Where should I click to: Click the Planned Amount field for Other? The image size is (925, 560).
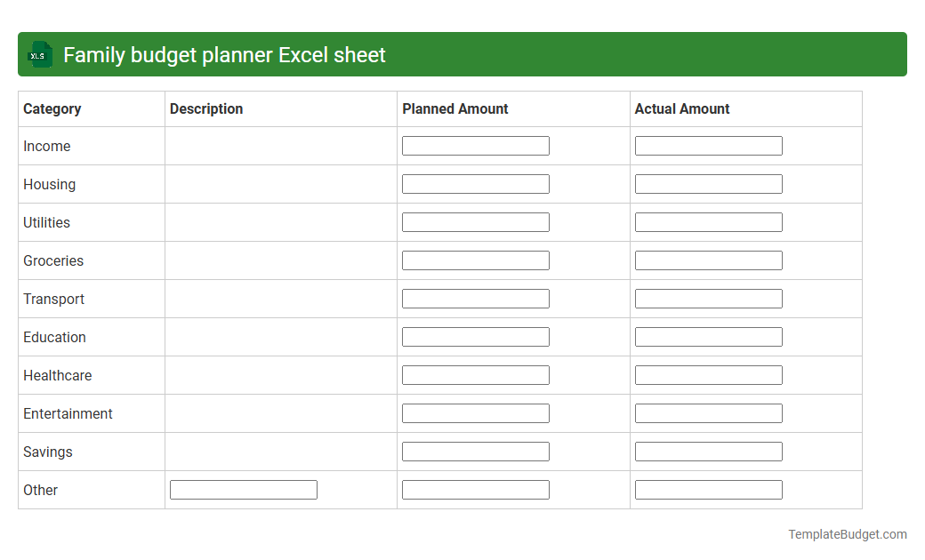coord(475,489)
